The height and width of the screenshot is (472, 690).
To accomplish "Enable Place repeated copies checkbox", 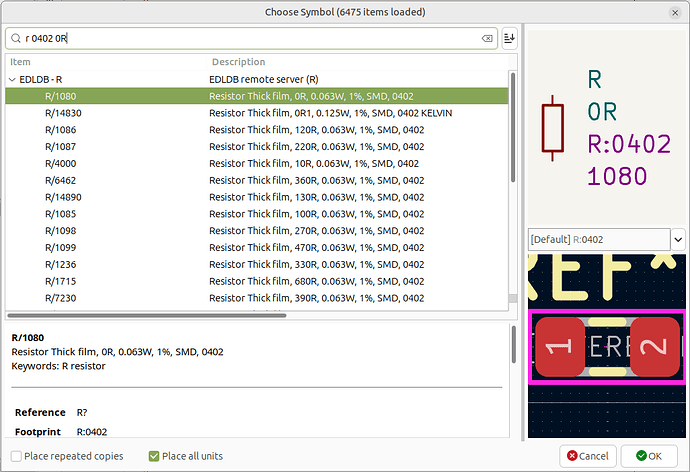I will [17, 456].
